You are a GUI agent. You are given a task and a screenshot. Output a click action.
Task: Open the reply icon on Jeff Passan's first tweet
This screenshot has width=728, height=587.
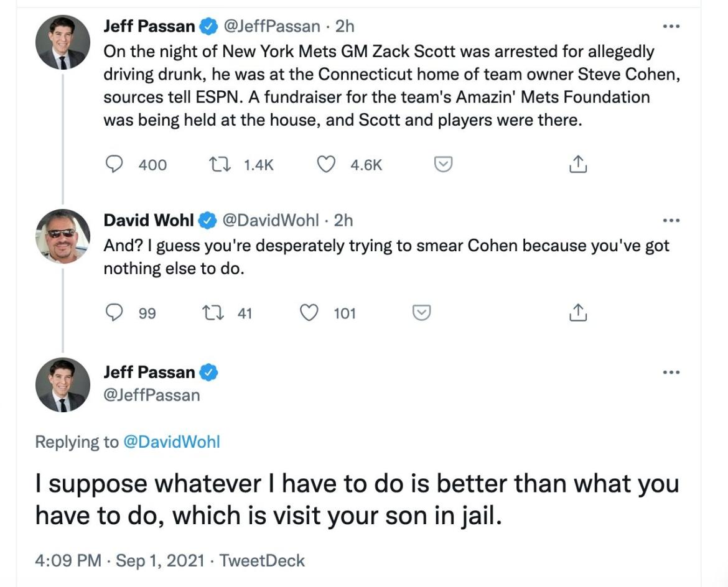[114, 164]
